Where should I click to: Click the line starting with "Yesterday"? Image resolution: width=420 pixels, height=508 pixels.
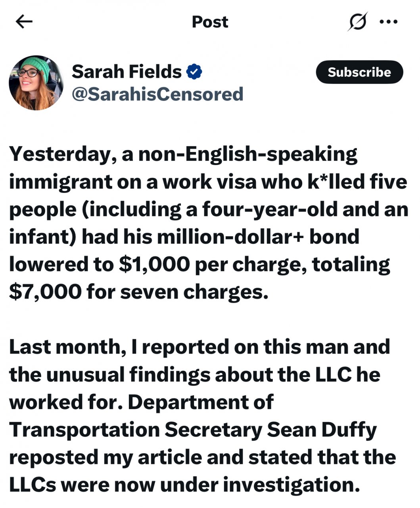183,154
